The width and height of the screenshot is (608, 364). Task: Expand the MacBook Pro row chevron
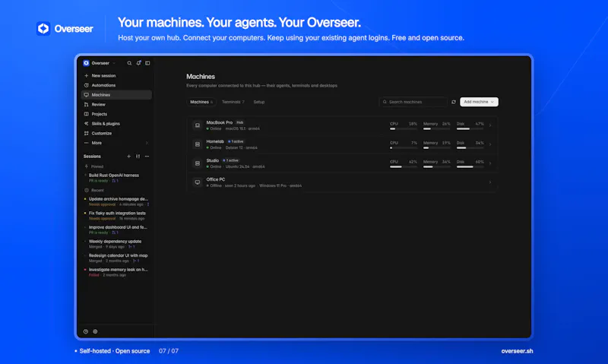click(x=490, y=125)
